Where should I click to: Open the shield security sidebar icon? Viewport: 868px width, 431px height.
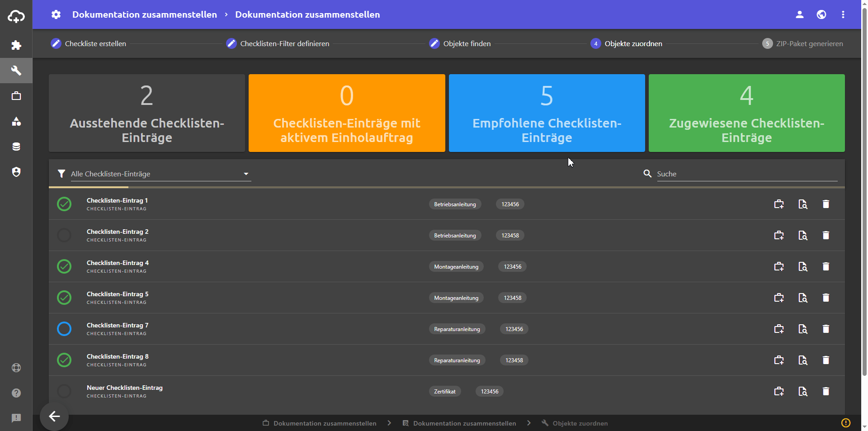coord(16,172)
